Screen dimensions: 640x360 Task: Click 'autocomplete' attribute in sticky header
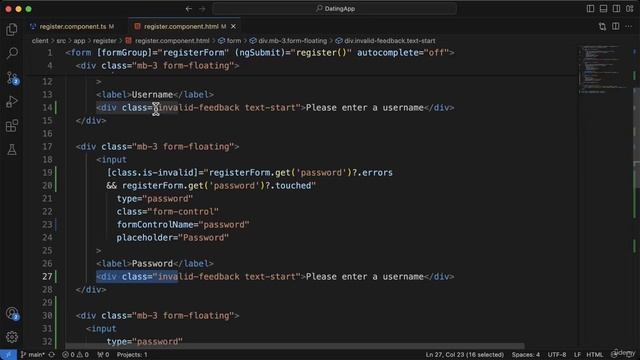388,53
